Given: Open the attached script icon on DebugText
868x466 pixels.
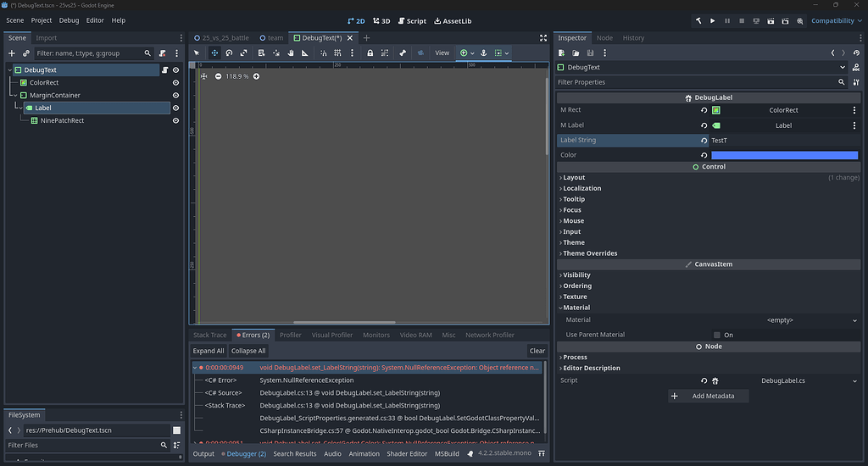Looking at the screenshot, I should tap(164, 70).
